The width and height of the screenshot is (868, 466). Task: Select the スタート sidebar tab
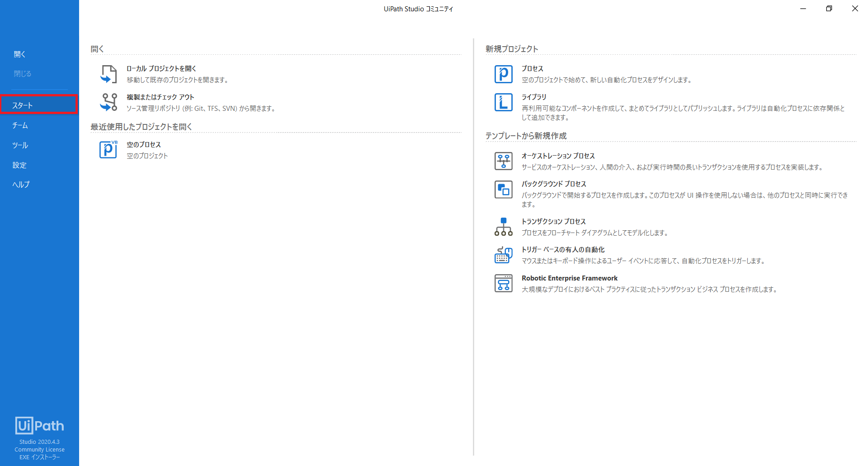click(x=39, y=105)
